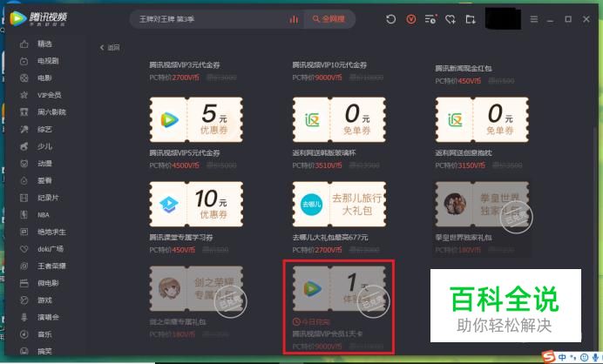Click 腾讯视频VIP10元代金券 title

pos(329,65)
